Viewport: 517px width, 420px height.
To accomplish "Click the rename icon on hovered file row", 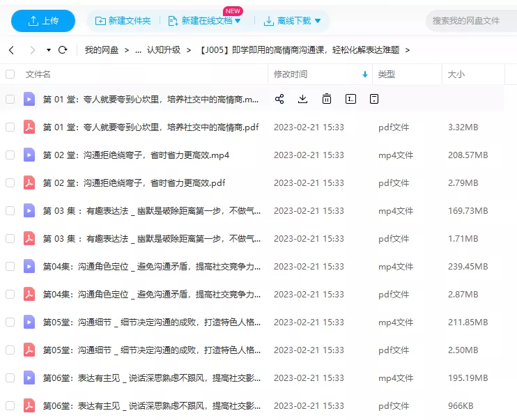I will [x=350, y=99].
